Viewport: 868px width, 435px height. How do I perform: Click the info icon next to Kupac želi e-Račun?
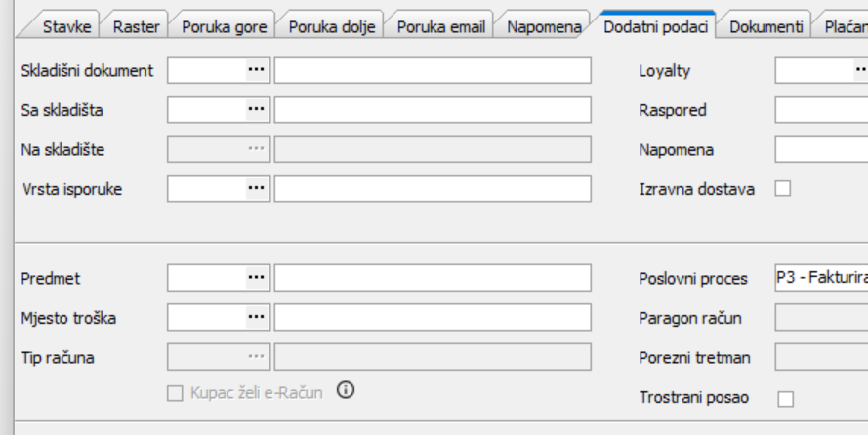(346, 390)
